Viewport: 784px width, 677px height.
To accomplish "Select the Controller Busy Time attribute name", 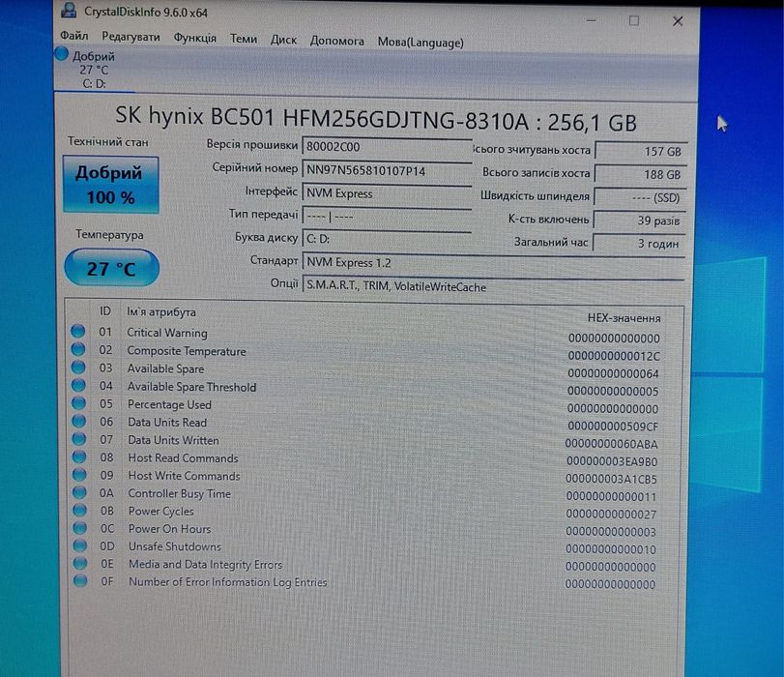I will pyautogui.click(x=180, y=494).
